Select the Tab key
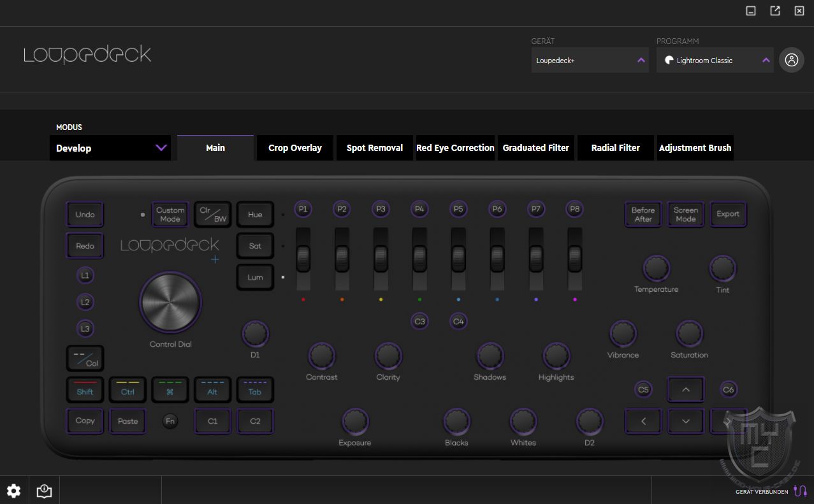The width and height of the screenshot is (814, 504). (255, 390)
